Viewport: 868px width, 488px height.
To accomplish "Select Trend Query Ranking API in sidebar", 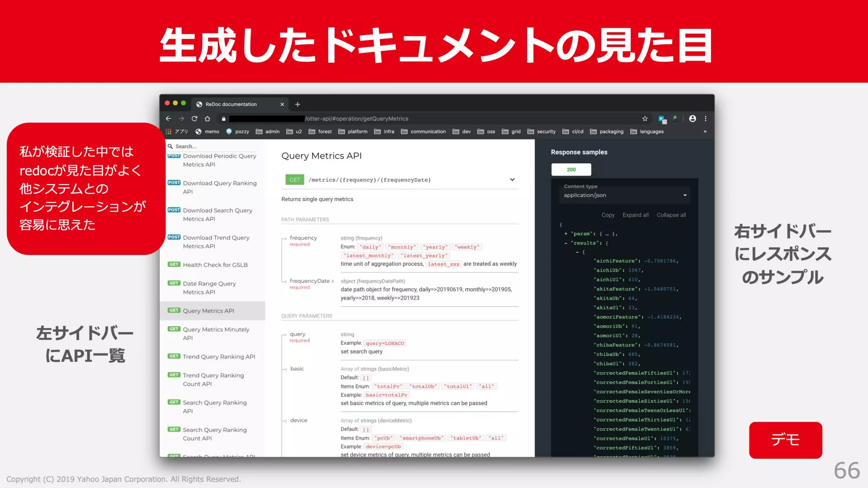I will point(219,357).
